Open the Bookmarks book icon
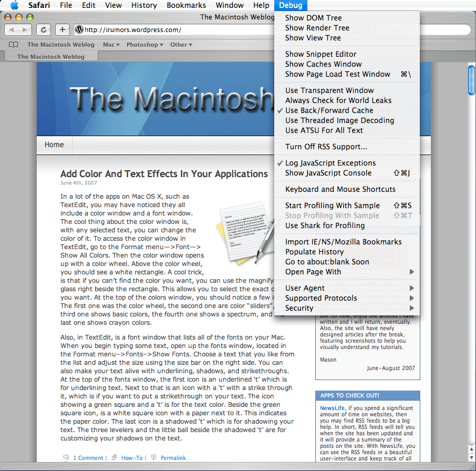Image resolution: width=476 pixels, height=471 pixels. pos(13,45)
